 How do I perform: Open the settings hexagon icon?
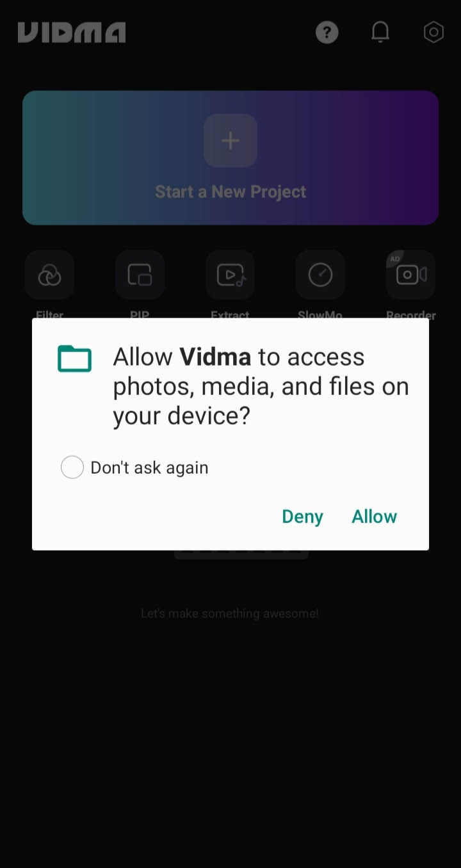pyautogui.click(x=433, y=32)
